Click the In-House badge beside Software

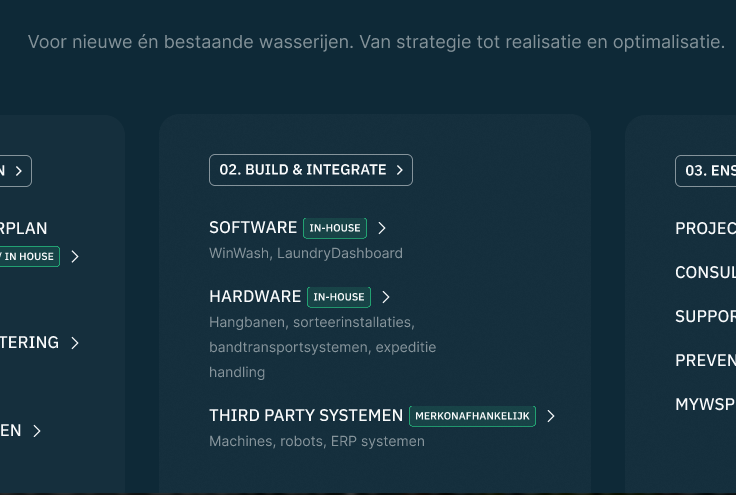click(x=335, y=228)
